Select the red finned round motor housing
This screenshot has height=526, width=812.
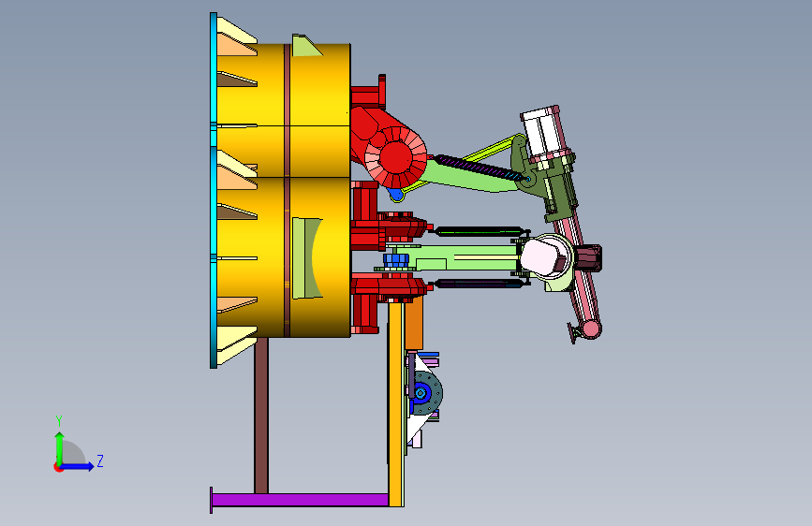(395, 157)
